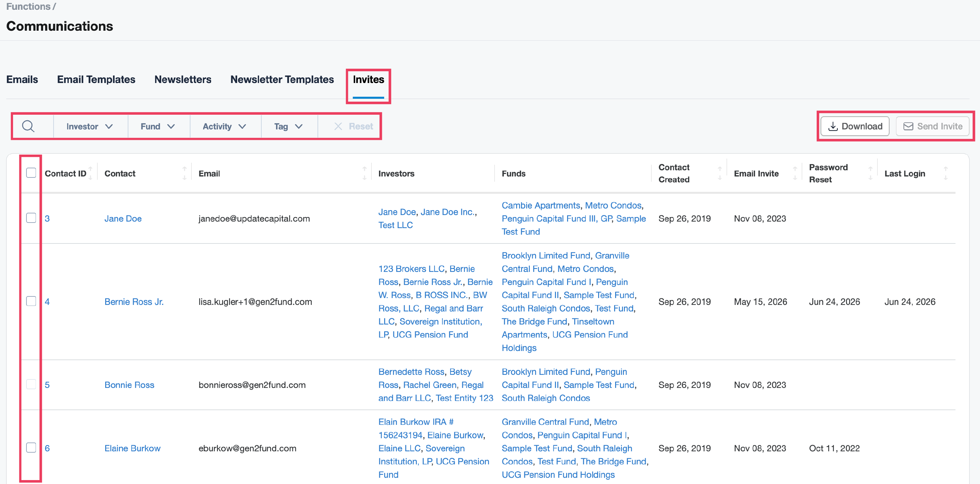
Task: Click the Send Invite button
Action: click(933, 126)
